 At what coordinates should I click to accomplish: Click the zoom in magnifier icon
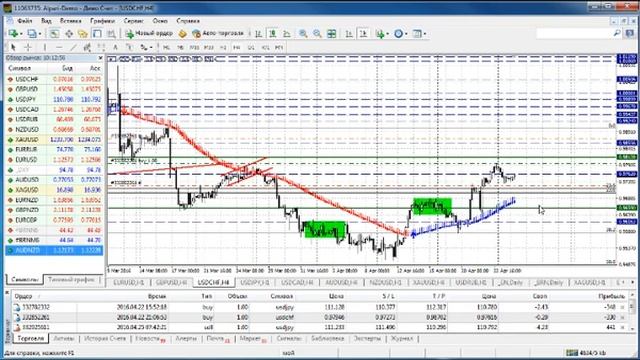pos(303,34)
